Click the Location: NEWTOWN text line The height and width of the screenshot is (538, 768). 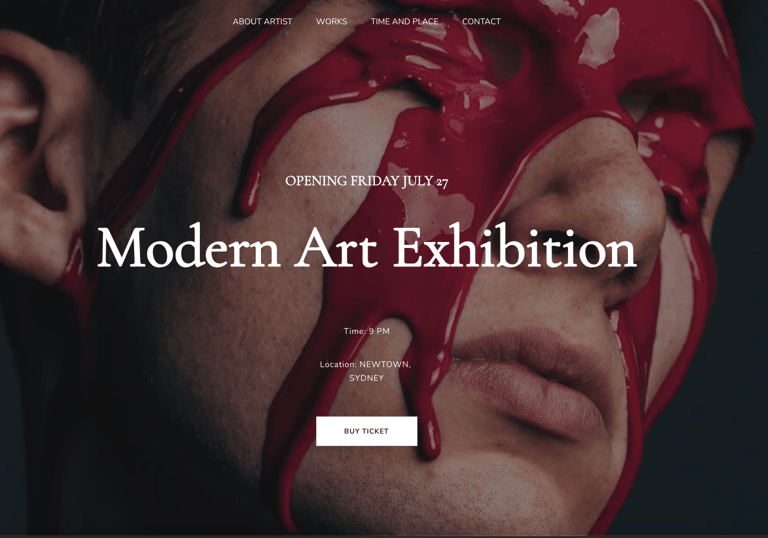[x=365, y=365]
